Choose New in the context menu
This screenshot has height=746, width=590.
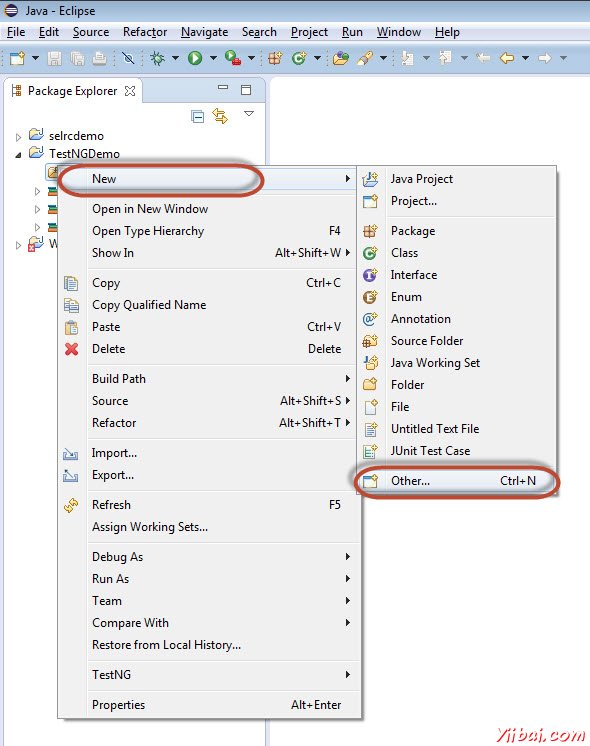(x=209, y=179)
